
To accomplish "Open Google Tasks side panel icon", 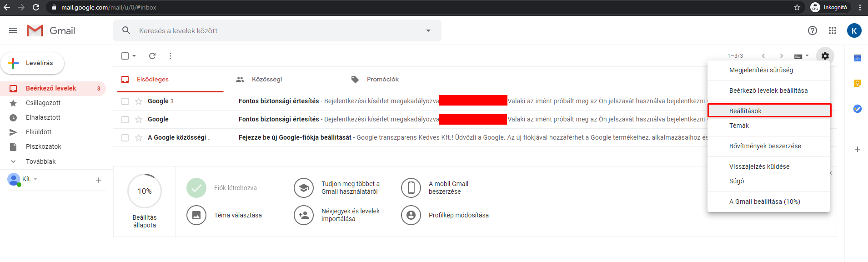I will pos(858,109).
